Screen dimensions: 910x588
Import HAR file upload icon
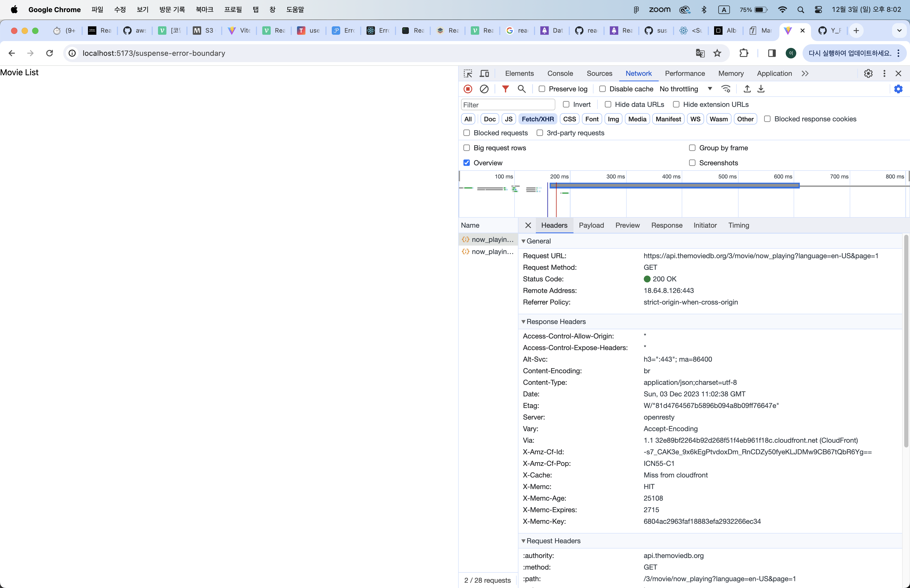point(747,89)
